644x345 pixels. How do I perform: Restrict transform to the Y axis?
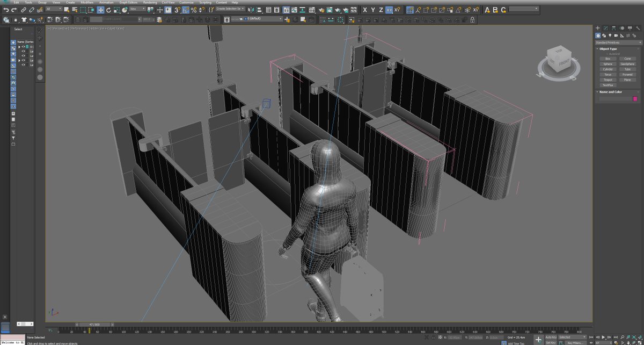pos(373,10)
